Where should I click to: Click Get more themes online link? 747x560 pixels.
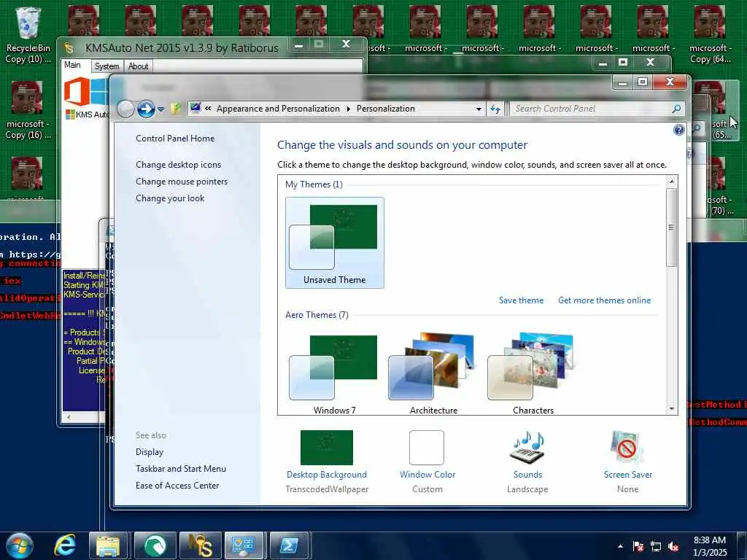[604, 300]
